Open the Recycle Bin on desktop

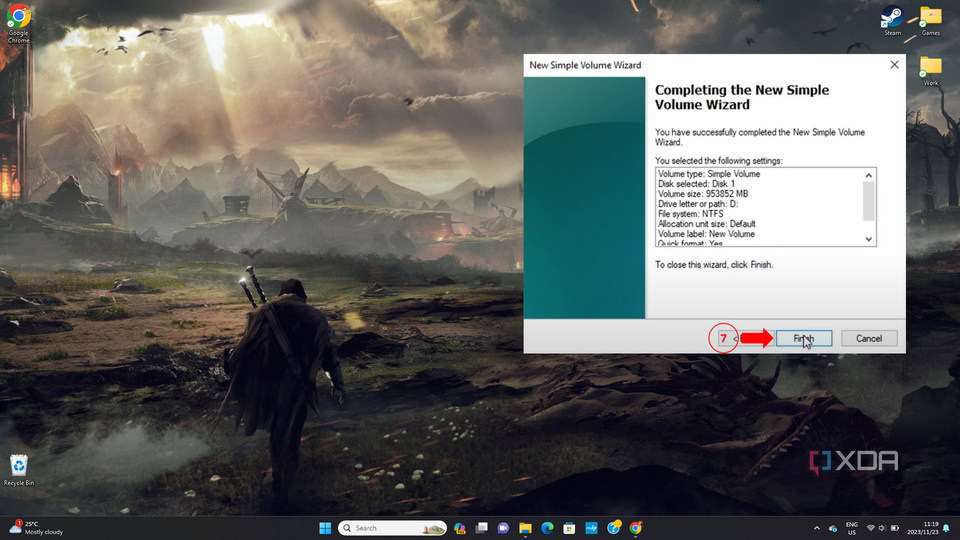19,470
